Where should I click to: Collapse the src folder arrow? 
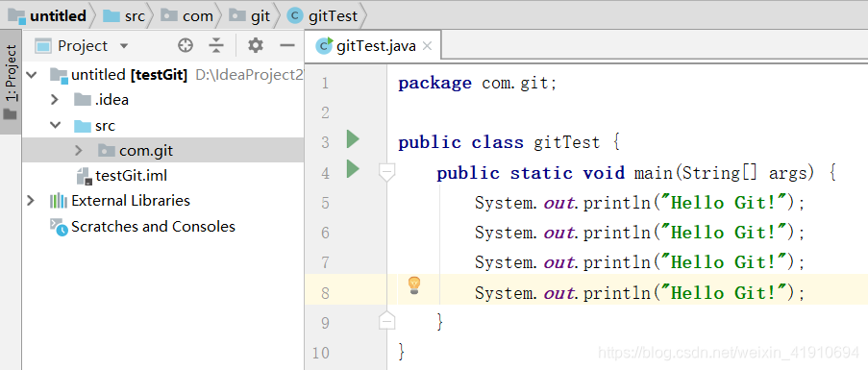(x=55, y=125)
